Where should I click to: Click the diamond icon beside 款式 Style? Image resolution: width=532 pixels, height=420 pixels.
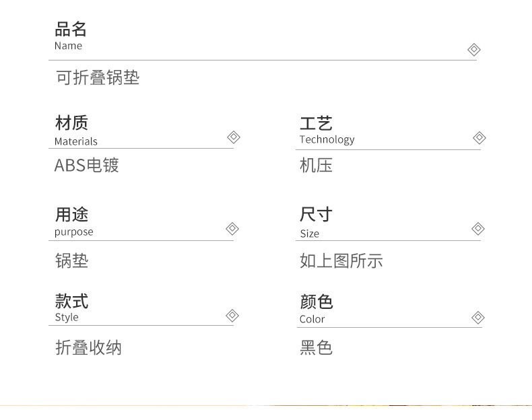pos(232,316)
